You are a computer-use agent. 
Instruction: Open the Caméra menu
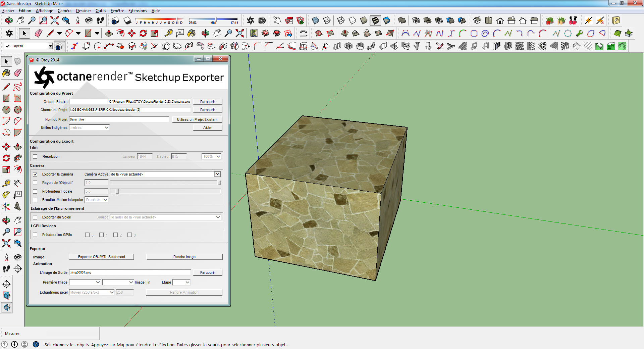[x=64, y=11]
